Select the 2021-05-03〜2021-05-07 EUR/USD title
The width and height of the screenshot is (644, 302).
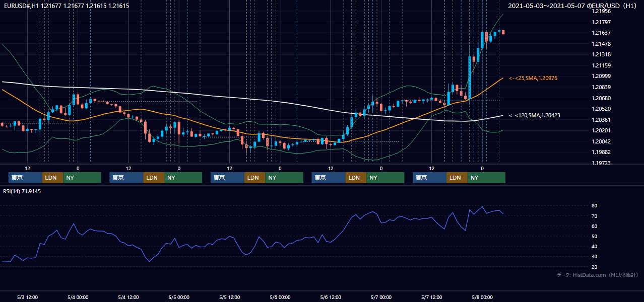tap(573, 6)
